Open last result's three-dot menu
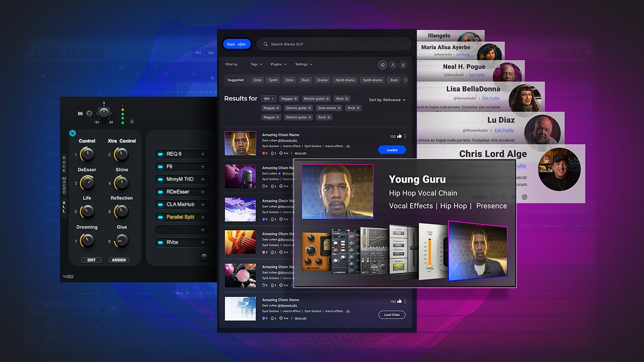The width and height of the screenshot is (644, 362). [405, 301]
